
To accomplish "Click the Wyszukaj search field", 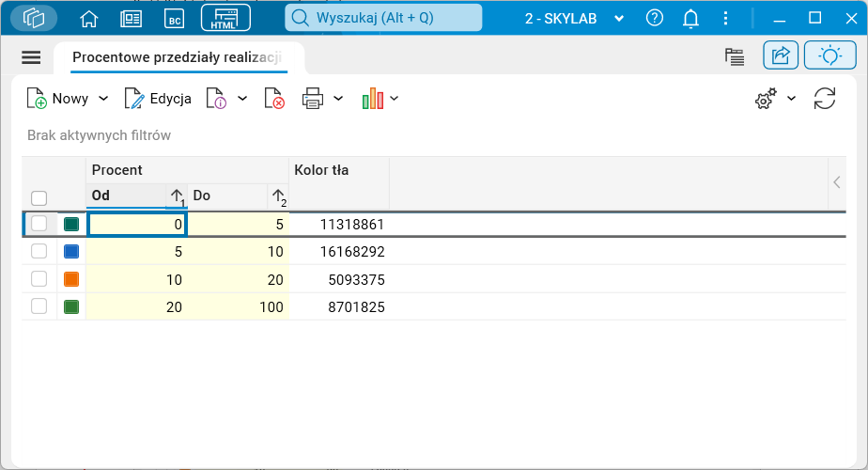I will coord(383,18).
